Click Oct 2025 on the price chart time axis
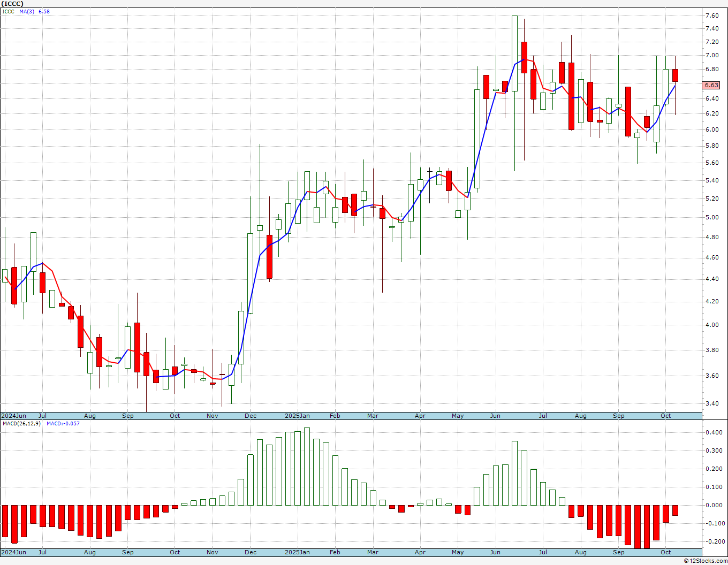 click(666, 416)
